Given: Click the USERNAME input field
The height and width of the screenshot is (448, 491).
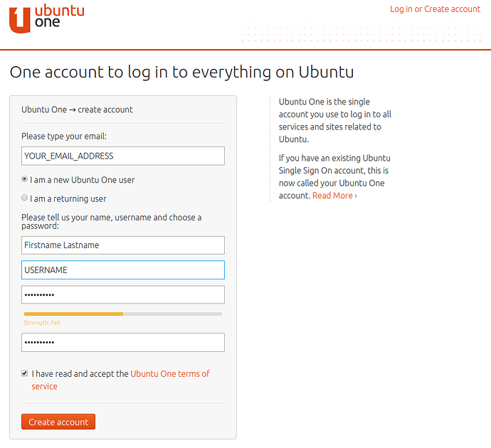Looking at the screenshot, I should coord(123,270).
